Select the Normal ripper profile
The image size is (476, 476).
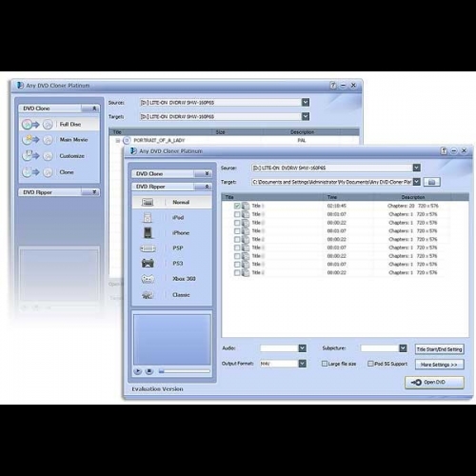pos(171,202)
